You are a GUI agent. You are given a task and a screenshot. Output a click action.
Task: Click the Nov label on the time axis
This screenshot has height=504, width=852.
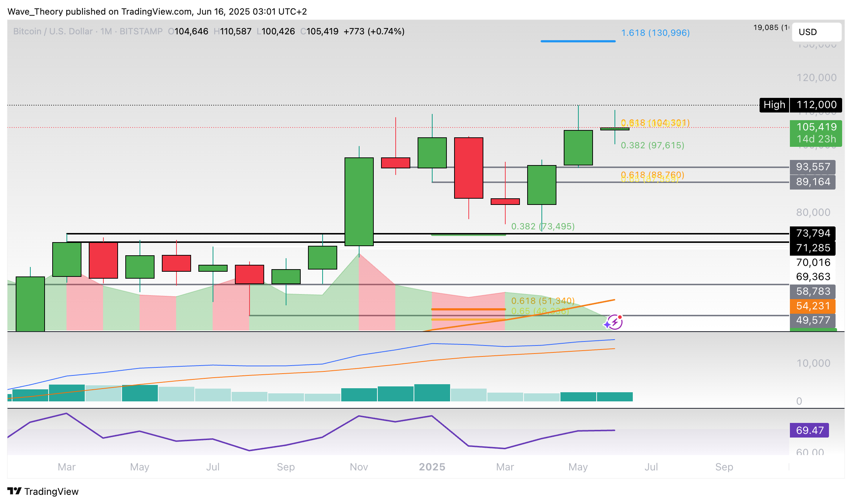point(359,467)
